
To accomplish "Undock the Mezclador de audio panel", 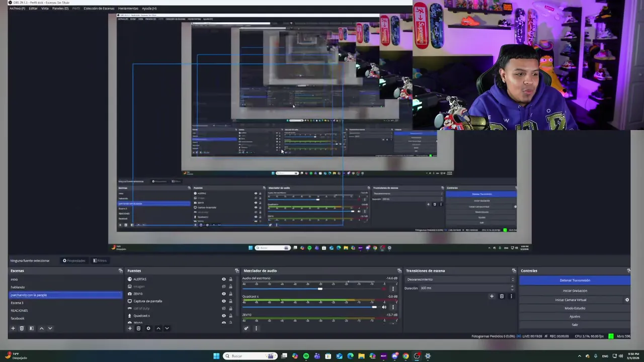I will click(x=399, y=270).
